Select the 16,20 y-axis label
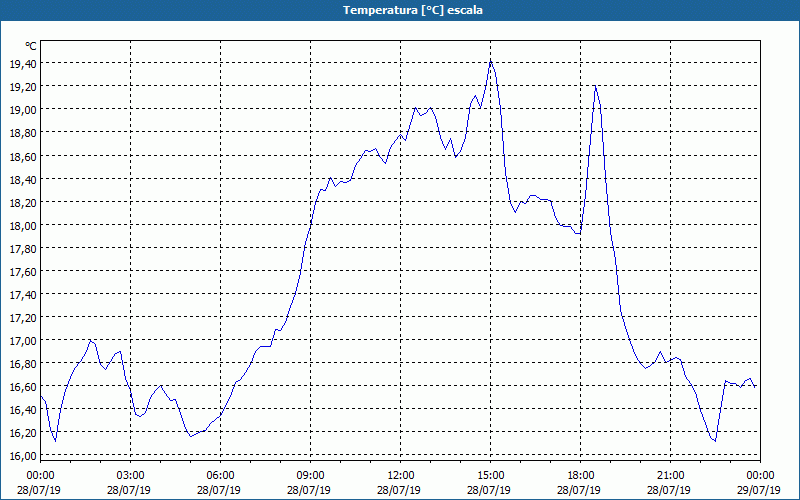800x500 pixels. (22, 432)
